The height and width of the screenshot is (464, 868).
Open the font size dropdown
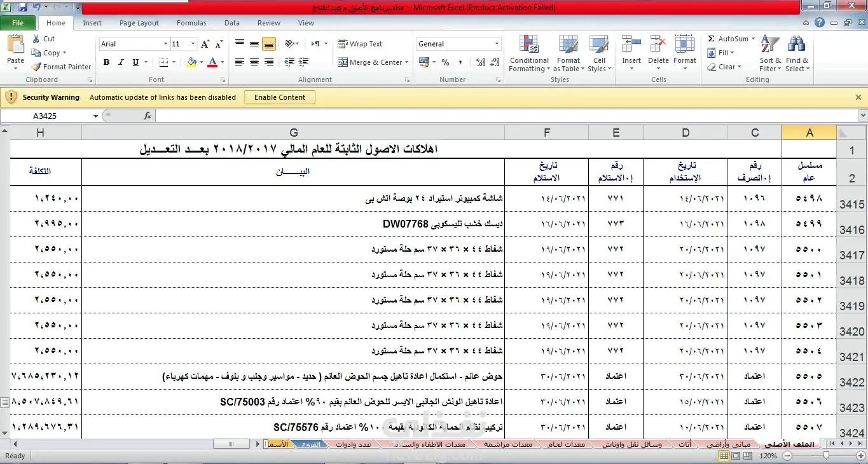[x=193, y=44]
